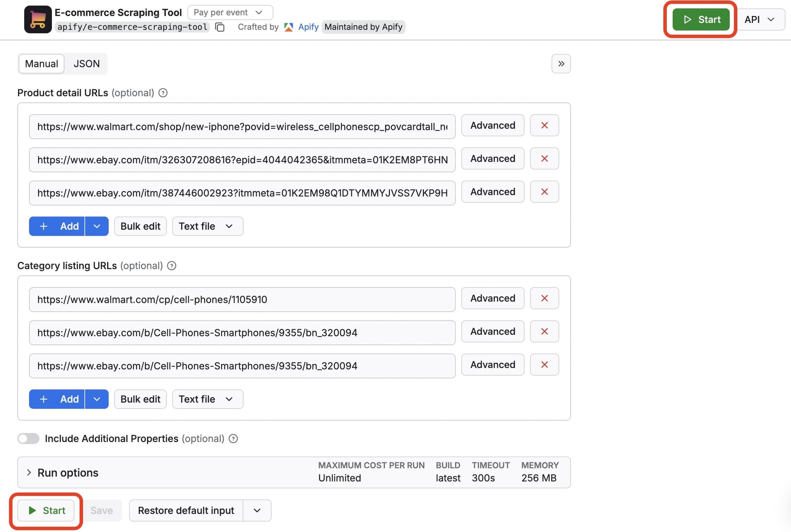Click the bottom Start button

tap(46, 511)
